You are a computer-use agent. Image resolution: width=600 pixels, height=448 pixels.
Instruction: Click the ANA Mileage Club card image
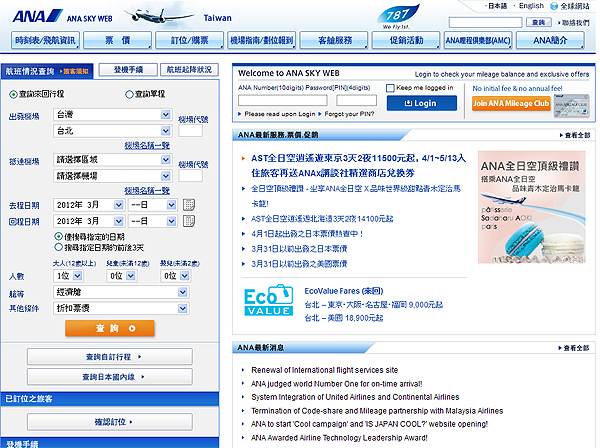(571, 105)
